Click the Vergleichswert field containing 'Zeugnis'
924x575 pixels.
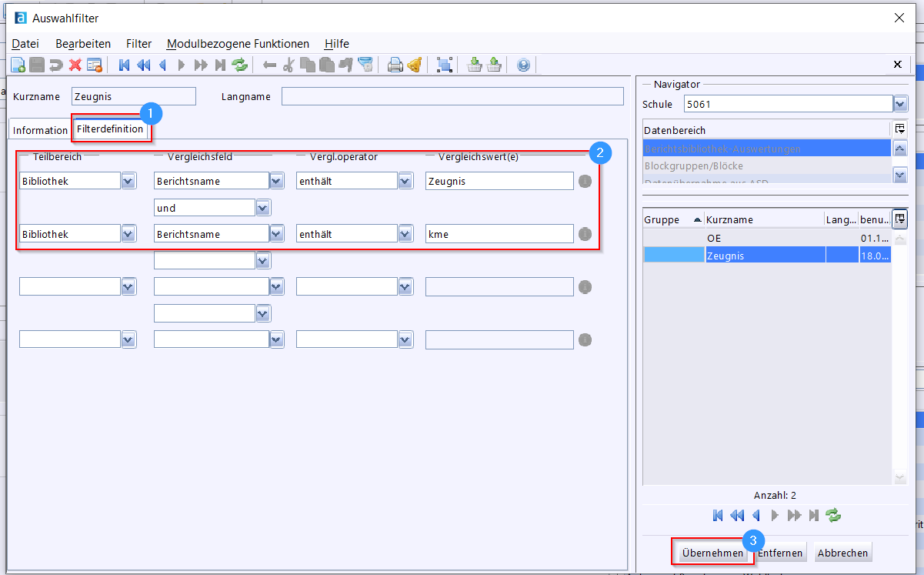coord(499,182)
